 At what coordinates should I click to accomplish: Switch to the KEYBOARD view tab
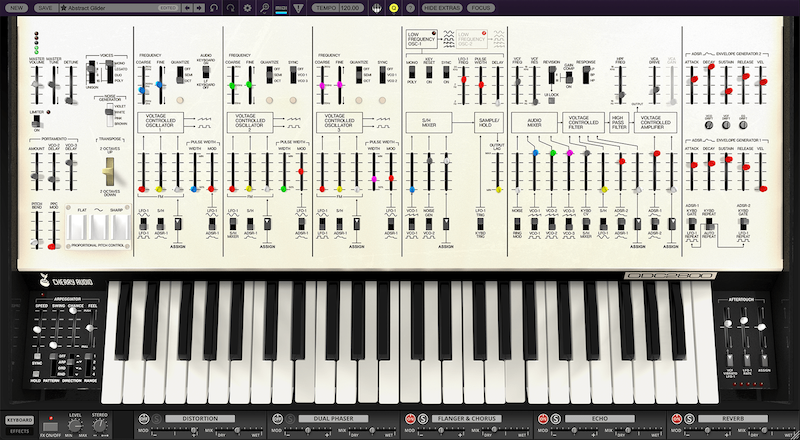18,419
